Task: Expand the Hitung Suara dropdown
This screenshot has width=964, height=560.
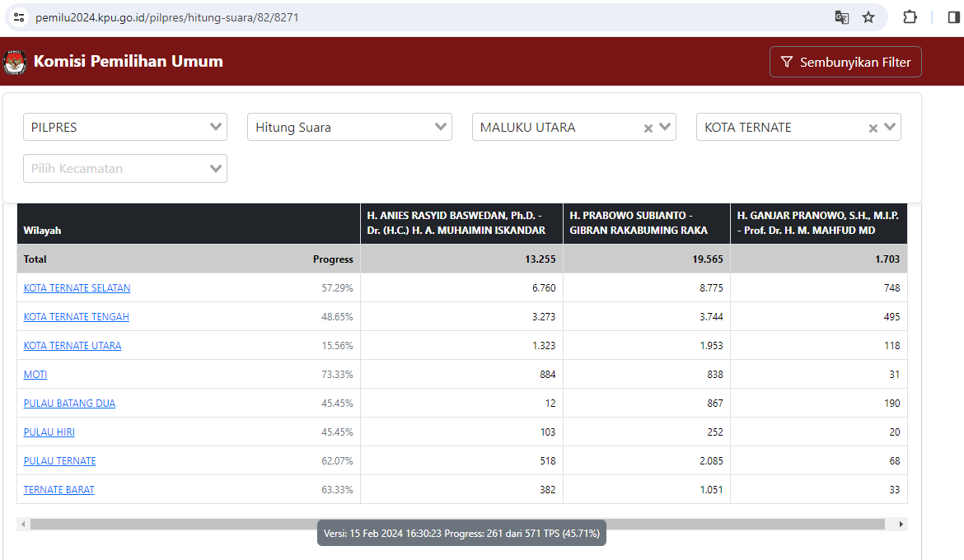Action: click(x=349, y=127)
